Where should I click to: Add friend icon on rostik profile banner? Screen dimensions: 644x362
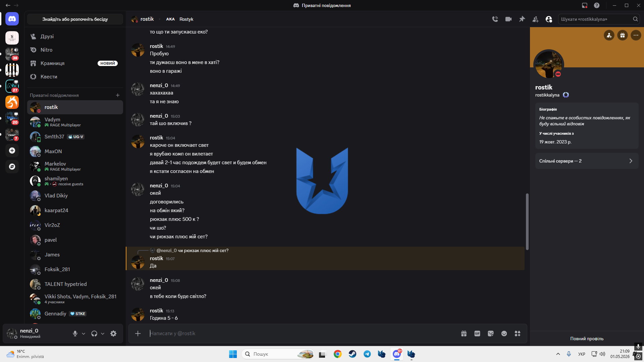pos(609,35)
